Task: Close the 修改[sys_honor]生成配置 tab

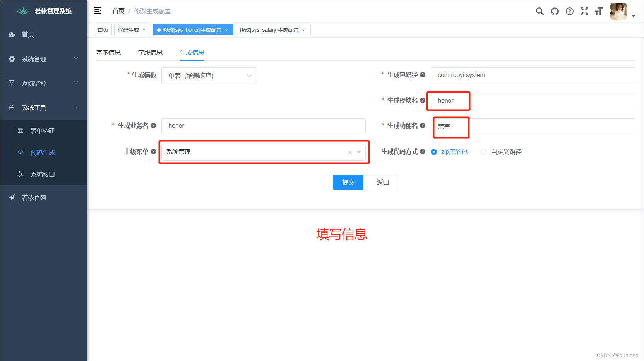Action: [226, 30]
